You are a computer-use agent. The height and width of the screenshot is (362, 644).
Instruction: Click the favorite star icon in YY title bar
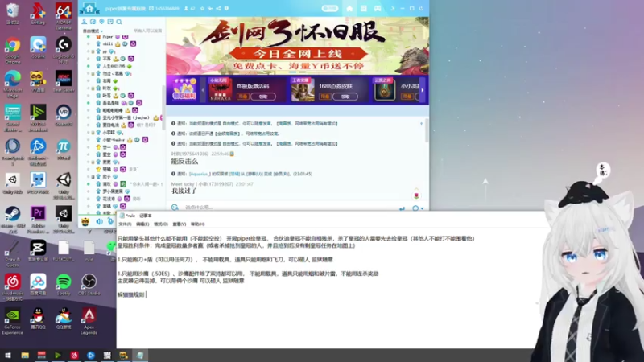coord(202,8)
